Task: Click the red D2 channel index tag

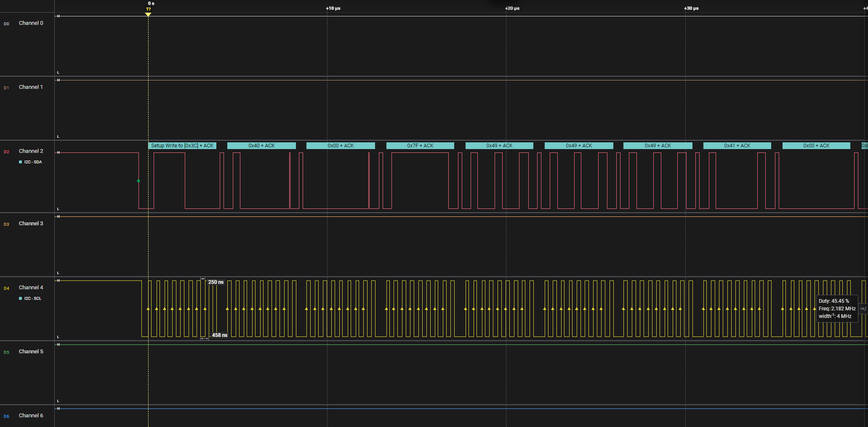Action: click(6, 152)
